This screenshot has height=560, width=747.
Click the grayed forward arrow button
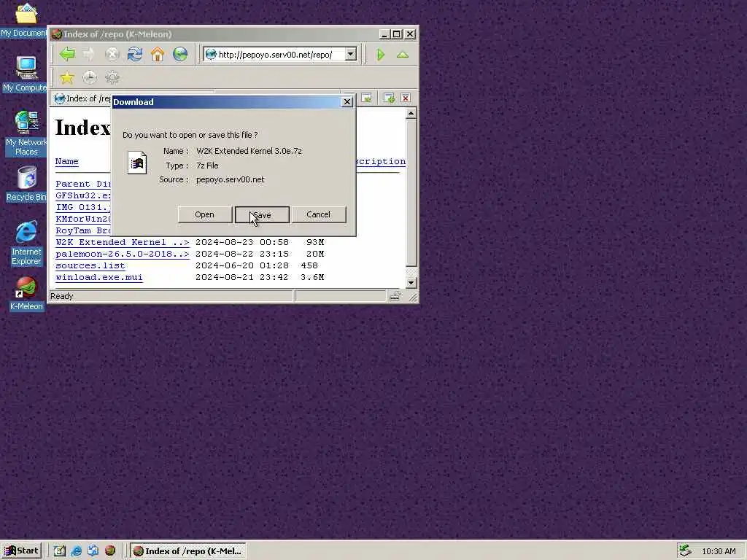point(89,54)
